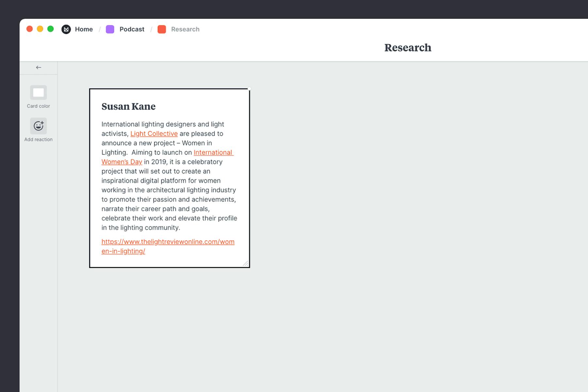Click the green full-screen traffic light

[50, 29]
